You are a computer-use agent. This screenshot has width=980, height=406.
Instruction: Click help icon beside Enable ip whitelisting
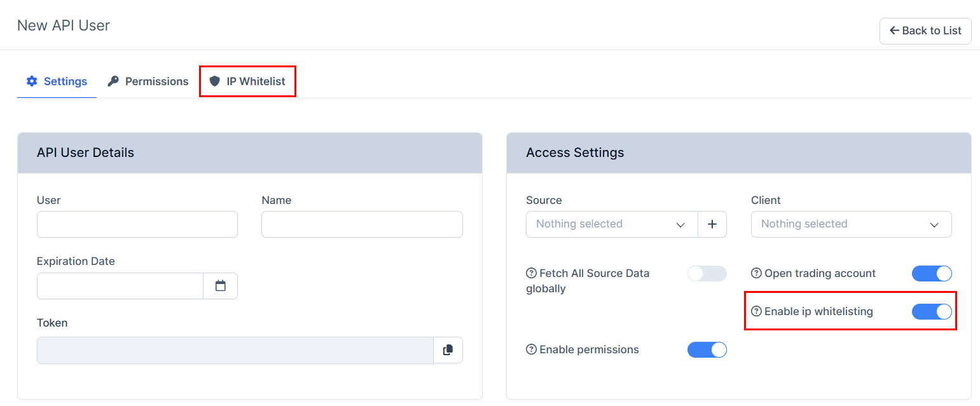coord(756,311)
